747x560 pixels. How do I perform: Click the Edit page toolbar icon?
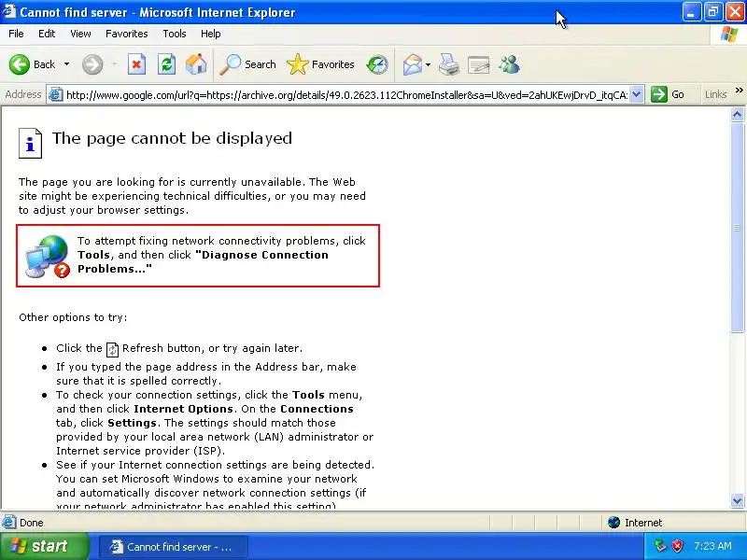(479, 64)
